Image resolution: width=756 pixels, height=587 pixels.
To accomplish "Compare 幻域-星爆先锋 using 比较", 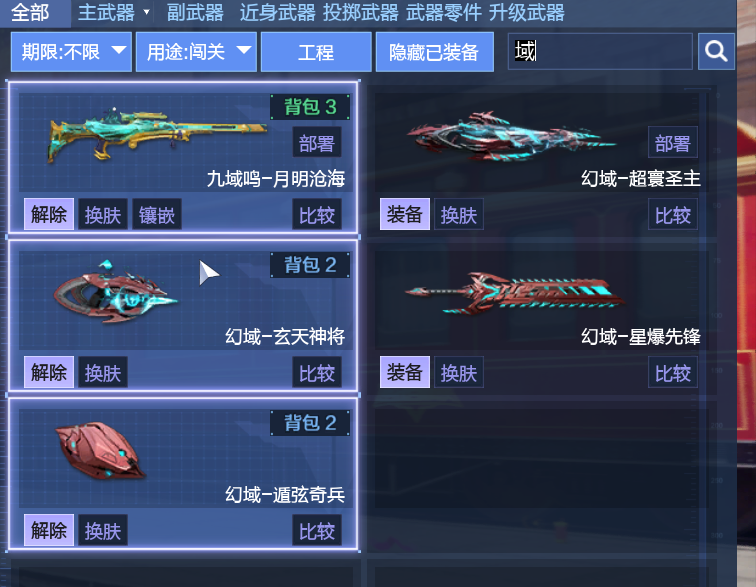I will (673, 372).
